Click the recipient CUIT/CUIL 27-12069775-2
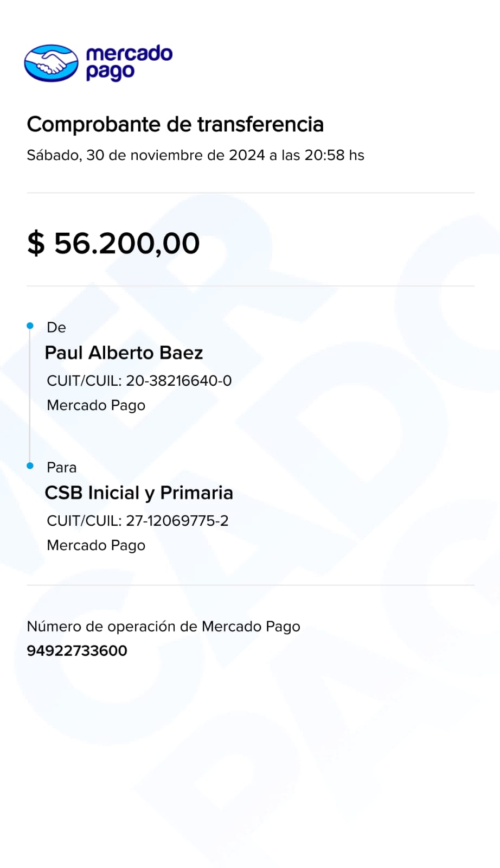Screen dimensions: 500x868 [x=137, y=521]
